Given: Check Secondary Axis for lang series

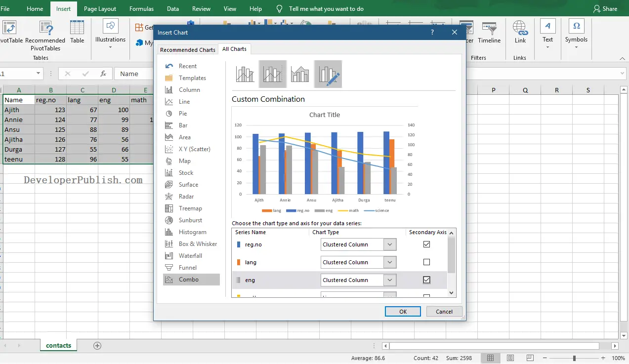Looking at the screenshot, I should 427,262.
